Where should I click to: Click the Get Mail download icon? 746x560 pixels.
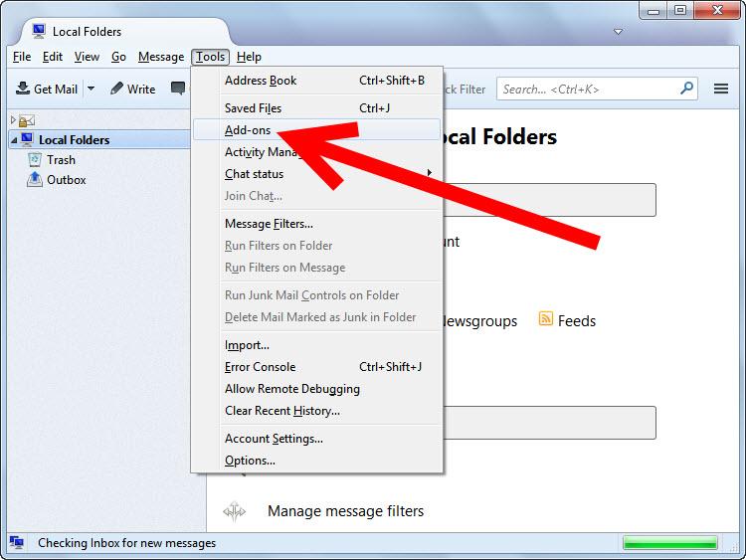22,89
